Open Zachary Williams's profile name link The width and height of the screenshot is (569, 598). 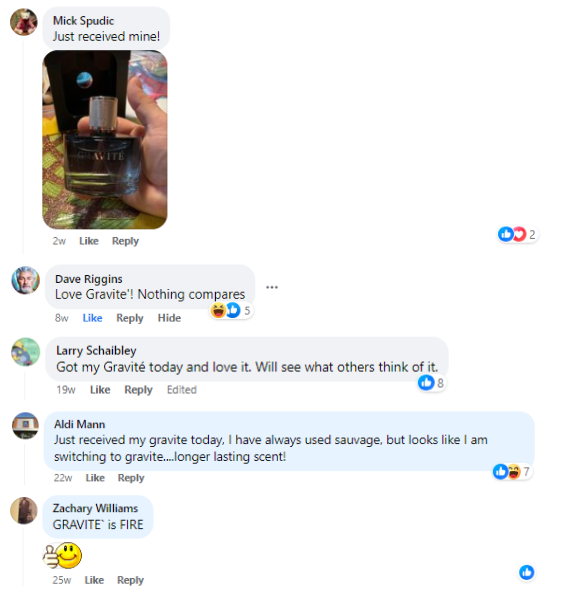[95, 508]
